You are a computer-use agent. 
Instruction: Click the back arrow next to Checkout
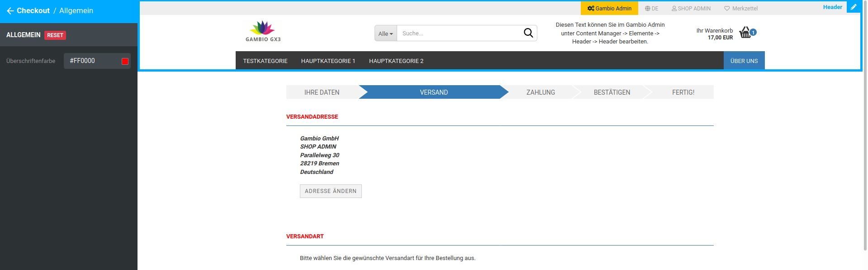coord(10,11)
